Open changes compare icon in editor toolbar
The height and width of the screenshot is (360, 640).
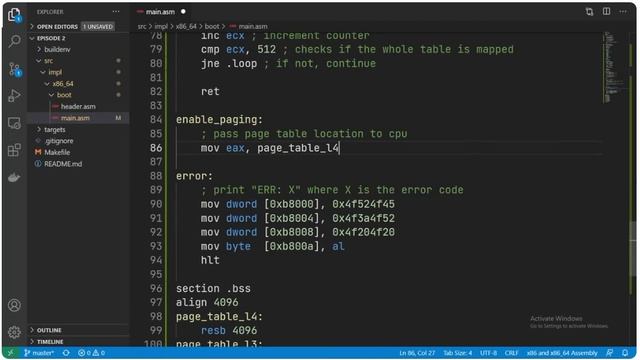click(x=589, y=11)
